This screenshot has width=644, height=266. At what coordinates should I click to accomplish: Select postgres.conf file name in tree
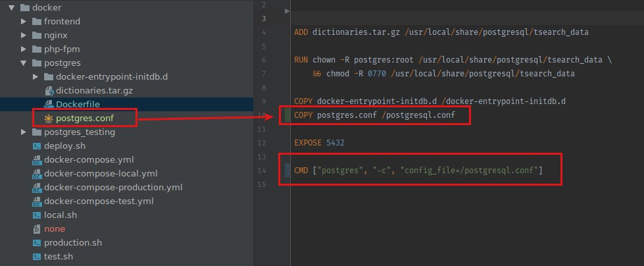coord(85,119)
